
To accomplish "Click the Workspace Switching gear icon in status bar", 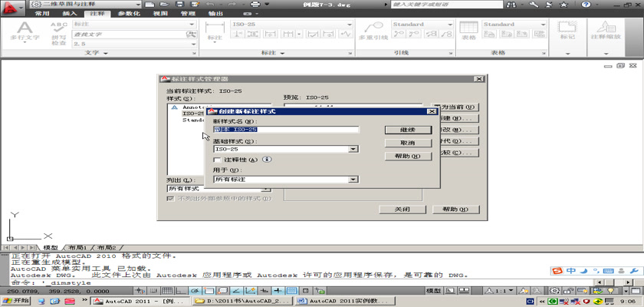I will click(555, 291).
